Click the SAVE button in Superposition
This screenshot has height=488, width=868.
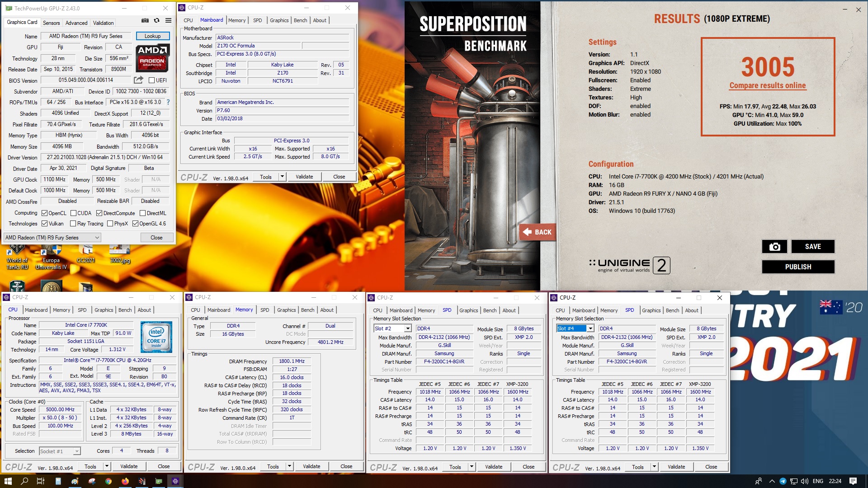coord(813,247)
